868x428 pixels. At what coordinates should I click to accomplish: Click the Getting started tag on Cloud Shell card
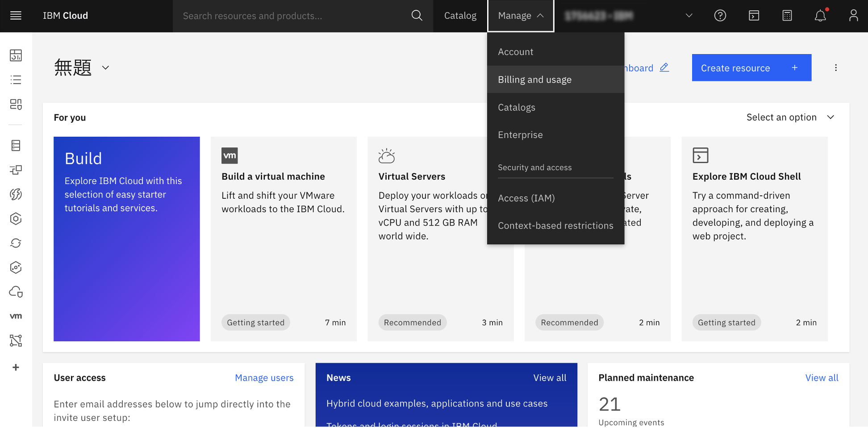726,323
